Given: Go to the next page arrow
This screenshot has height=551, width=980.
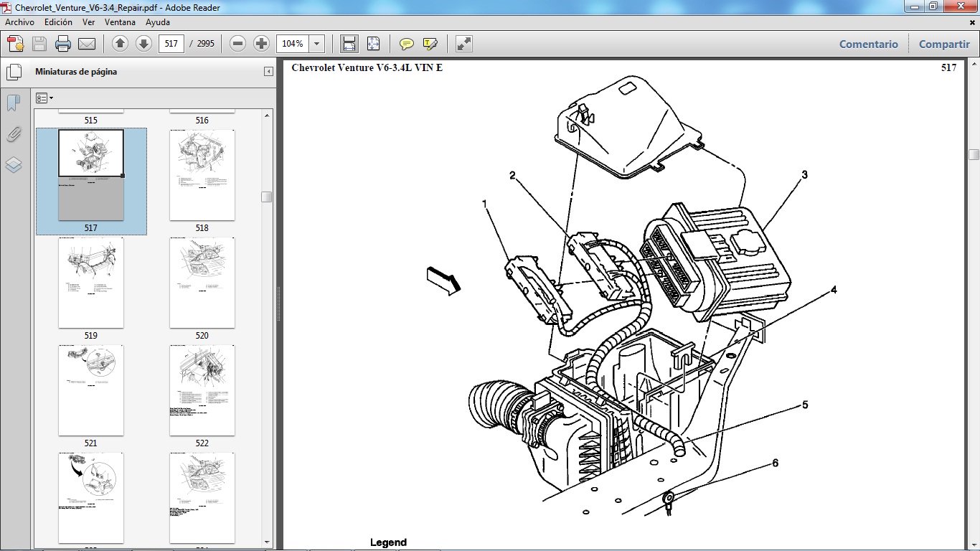Looking at the screenshot, I should 143,44.
